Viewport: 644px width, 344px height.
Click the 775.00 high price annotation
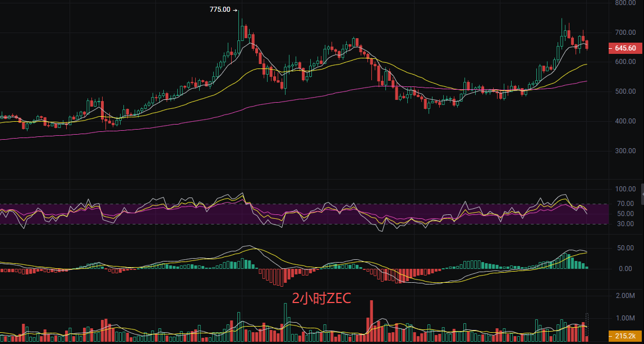point(220,10)
